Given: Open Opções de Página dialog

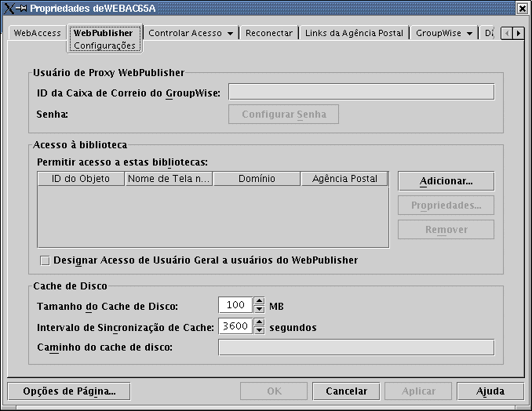Looking at the screenshot, I should click(69, 391).
